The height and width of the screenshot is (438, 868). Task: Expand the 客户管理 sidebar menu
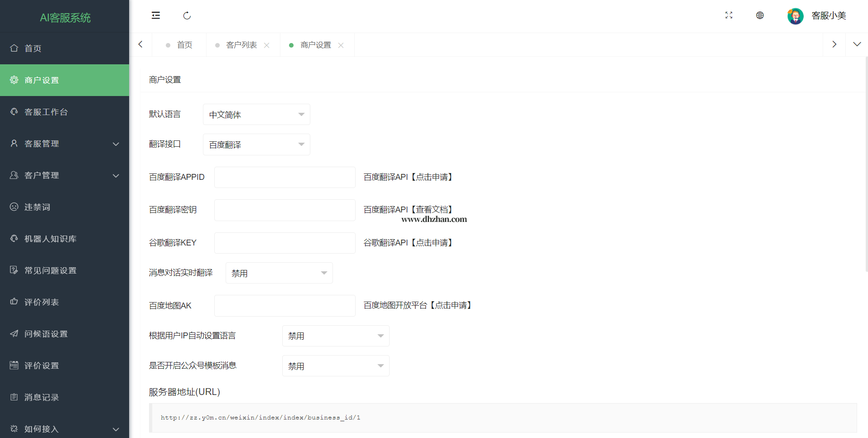click(x=64, y=175)
